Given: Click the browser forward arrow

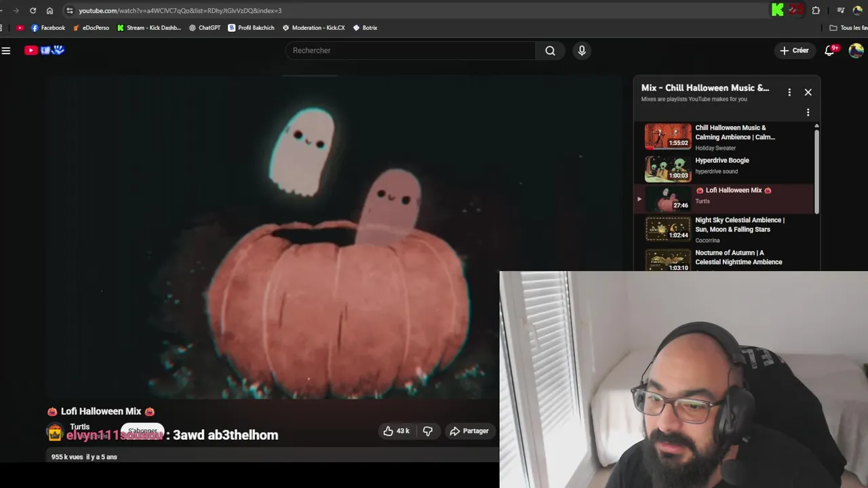Looking at the screenshot, I should point(16,10).
